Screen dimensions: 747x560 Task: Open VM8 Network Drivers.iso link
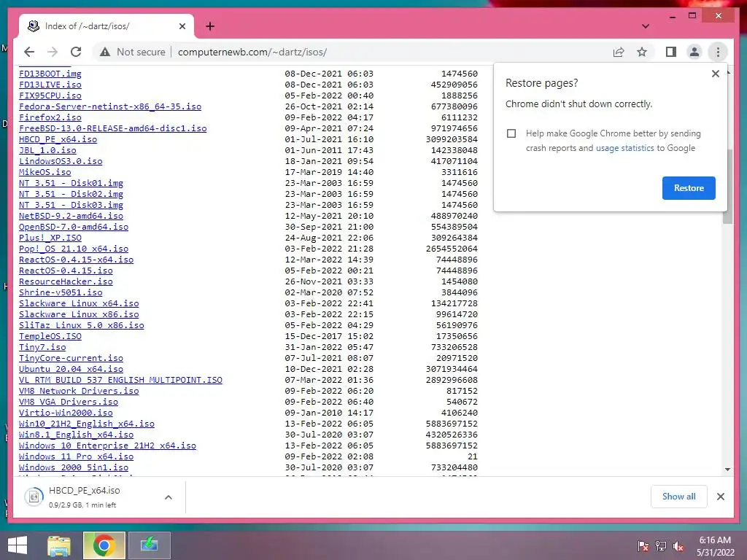(x=79, y=392)
